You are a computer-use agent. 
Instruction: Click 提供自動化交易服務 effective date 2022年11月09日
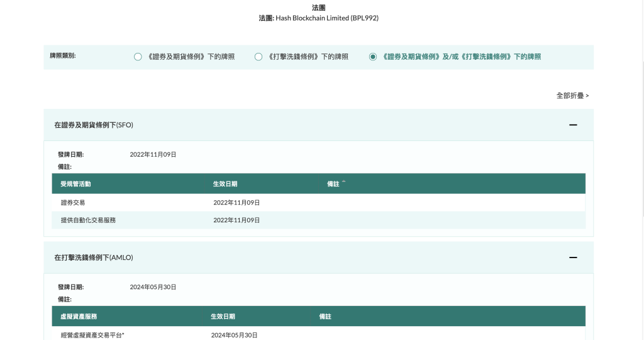point(236,220)
